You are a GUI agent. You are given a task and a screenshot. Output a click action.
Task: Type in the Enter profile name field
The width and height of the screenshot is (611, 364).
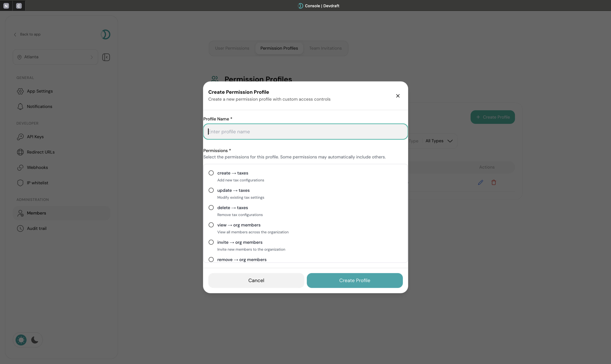click(x=305, y=131)
